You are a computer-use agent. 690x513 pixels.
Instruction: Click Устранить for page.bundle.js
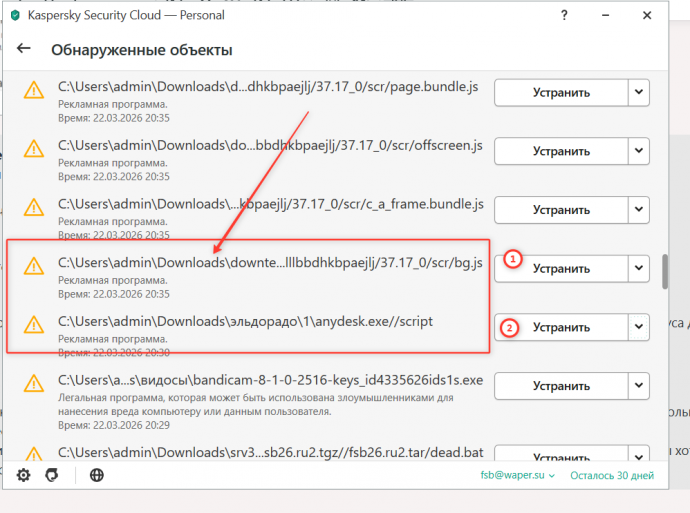coord(561,92)
